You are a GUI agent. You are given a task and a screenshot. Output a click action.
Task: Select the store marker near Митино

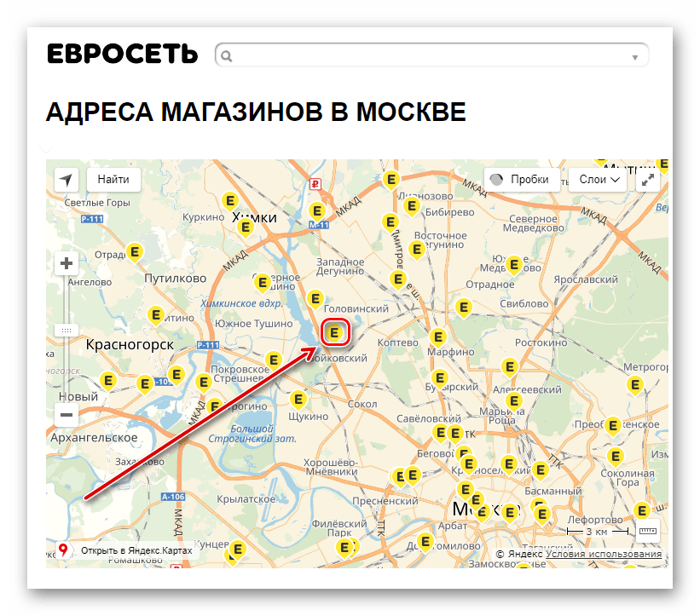click(156, 316)
